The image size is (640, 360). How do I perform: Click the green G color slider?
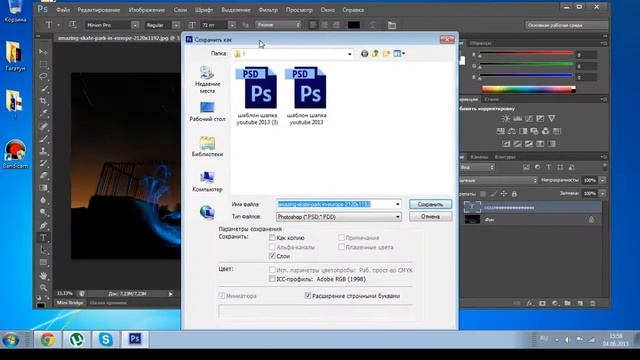coord(526,65)
